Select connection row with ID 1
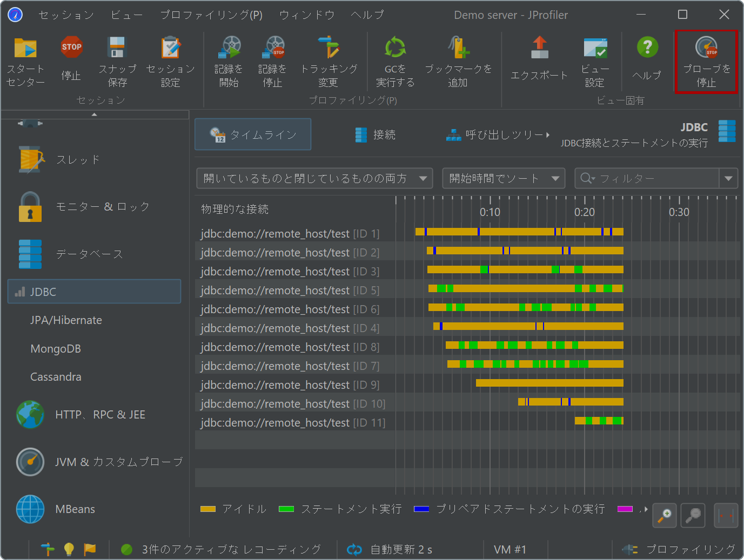Screen dimensions: 744x560 467,233
